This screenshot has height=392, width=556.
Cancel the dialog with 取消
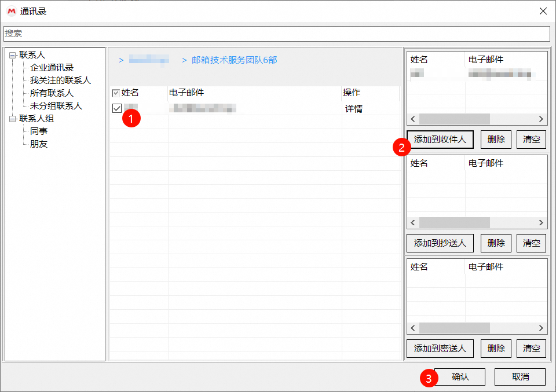(520, 377)
